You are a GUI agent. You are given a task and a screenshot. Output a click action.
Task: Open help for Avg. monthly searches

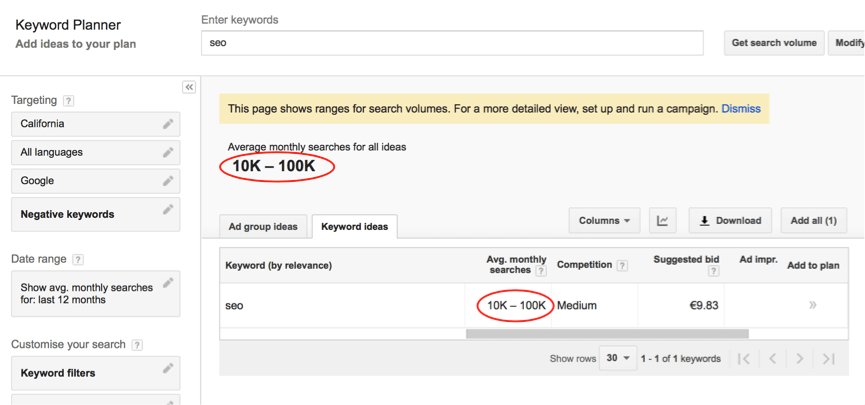click(541, 270)
